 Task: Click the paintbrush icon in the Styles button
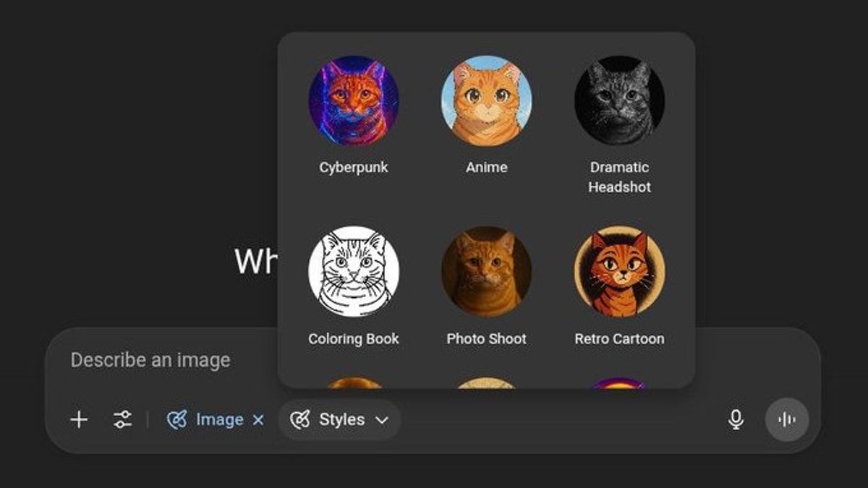299,419
